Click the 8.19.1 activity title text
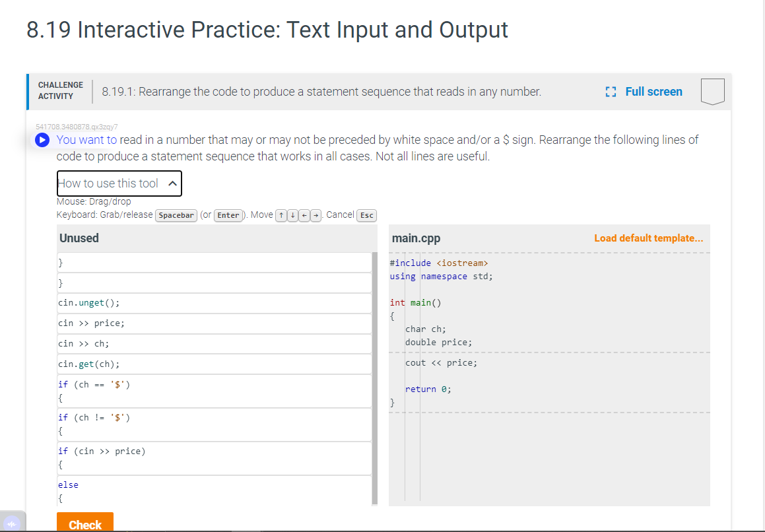The height and width of the screenshot is (532, 765). [321, 92]
